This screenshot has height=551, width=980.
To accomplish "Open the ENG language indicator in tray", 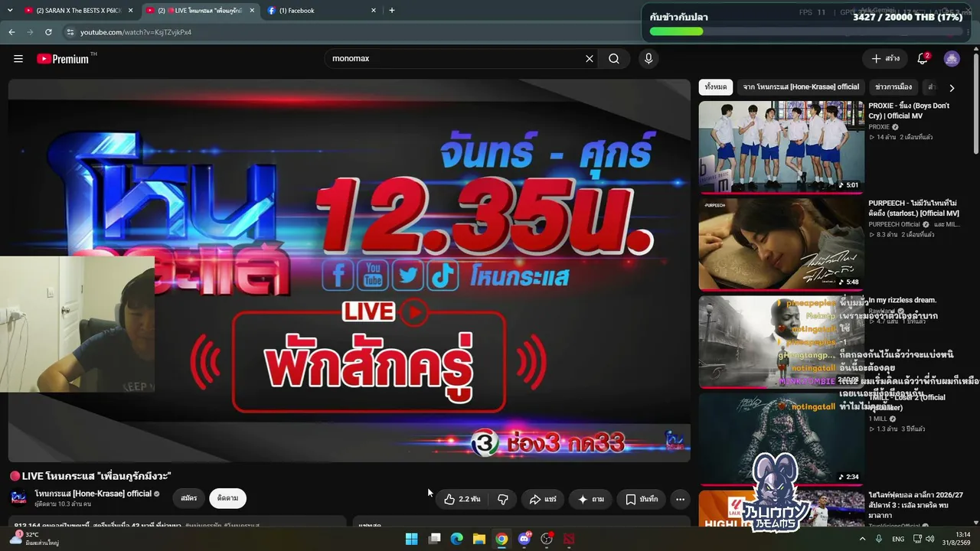I will click(x=898, y=539).
